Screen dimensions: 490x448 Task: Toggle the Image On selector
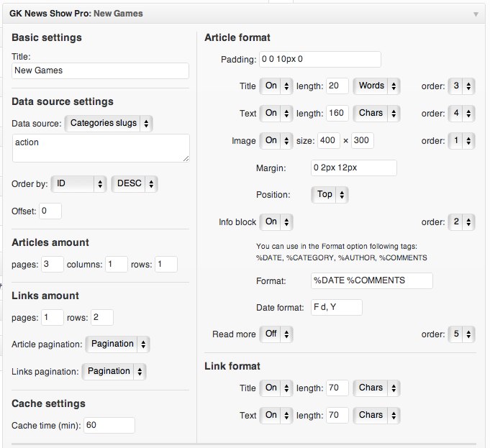276,140
